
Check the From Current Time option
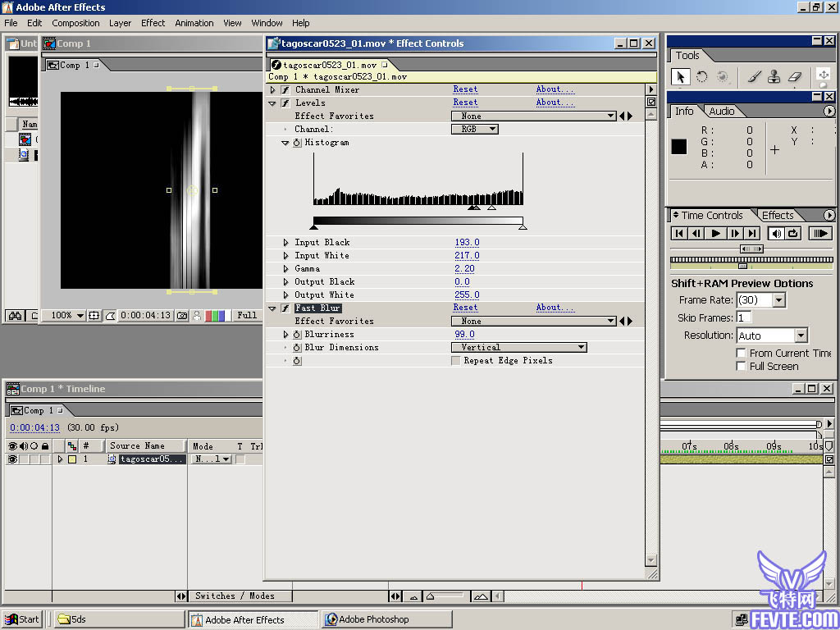tap(742, 353)
